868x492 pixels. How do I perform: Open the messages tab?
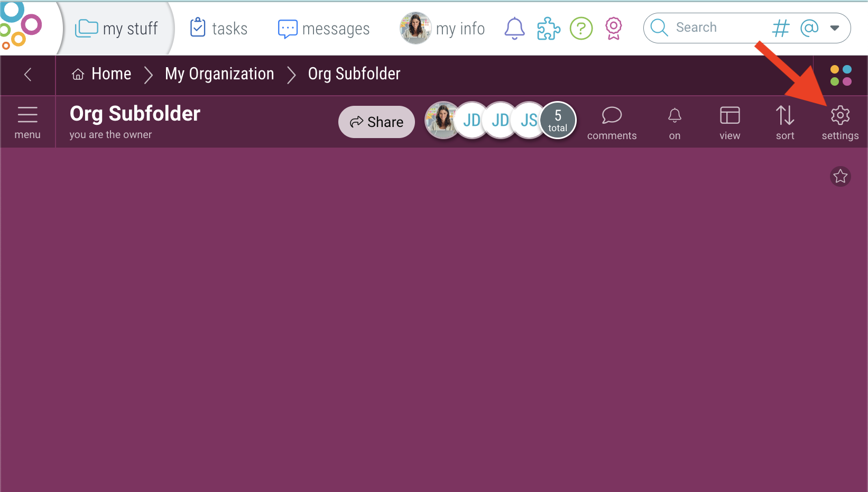pos(324,29)
